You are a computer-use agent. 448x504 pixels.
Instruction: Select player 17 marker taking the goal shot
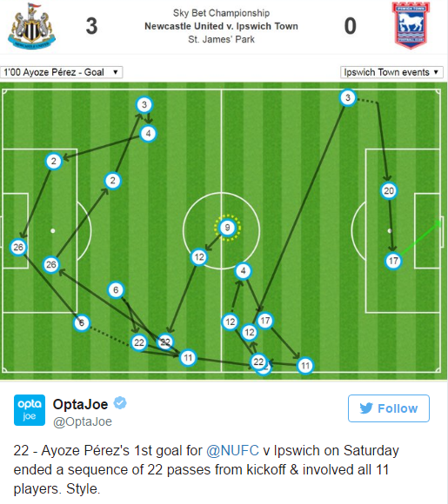click(393, 261)
